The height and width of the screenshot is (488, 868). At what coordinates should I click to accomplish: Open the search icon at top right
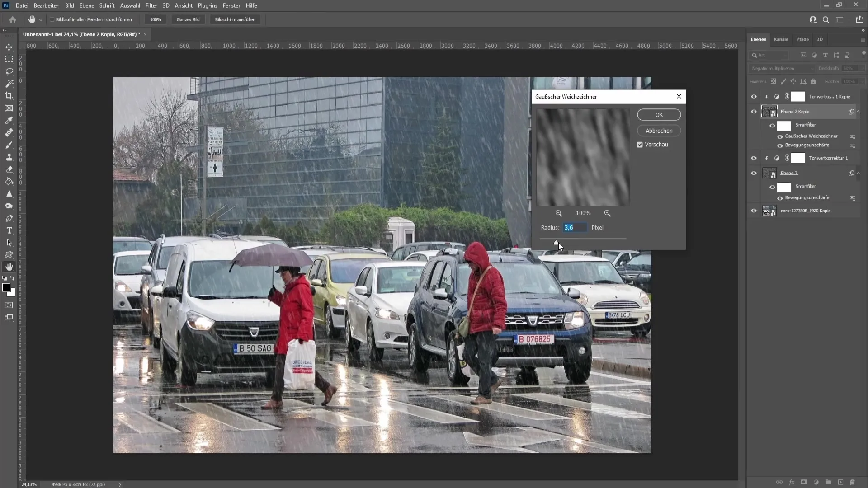[826, 19]
